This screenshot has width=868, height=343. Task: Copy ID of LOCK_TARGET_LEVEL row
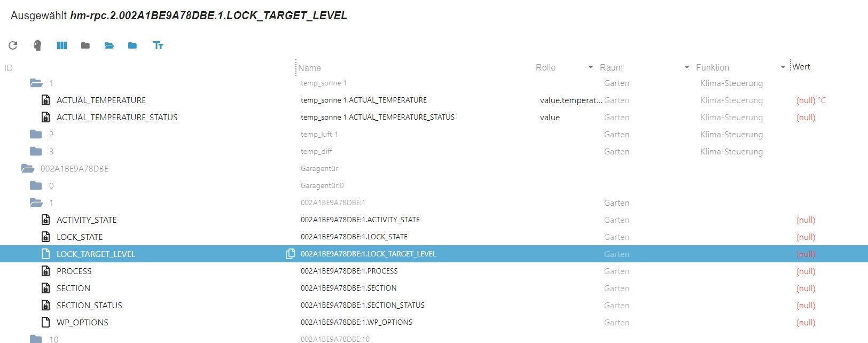[290, 254]
